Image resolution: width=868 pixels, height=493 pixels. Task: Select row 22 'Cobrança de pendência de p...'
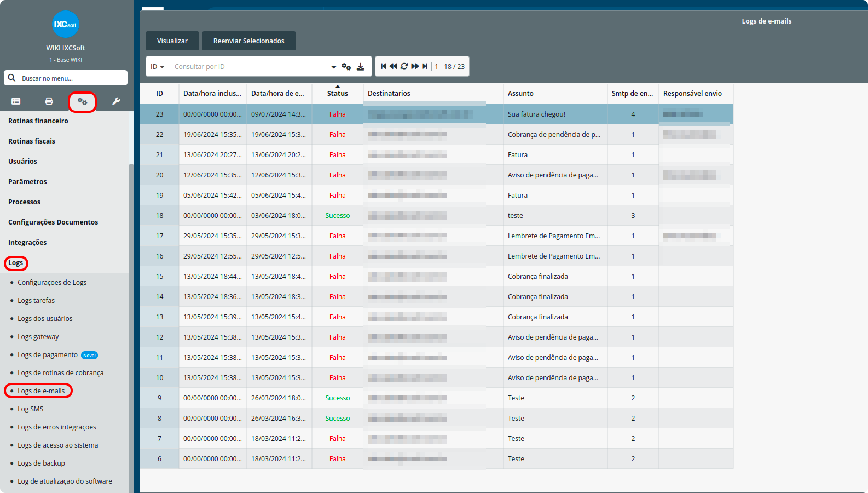pos(437,135)
